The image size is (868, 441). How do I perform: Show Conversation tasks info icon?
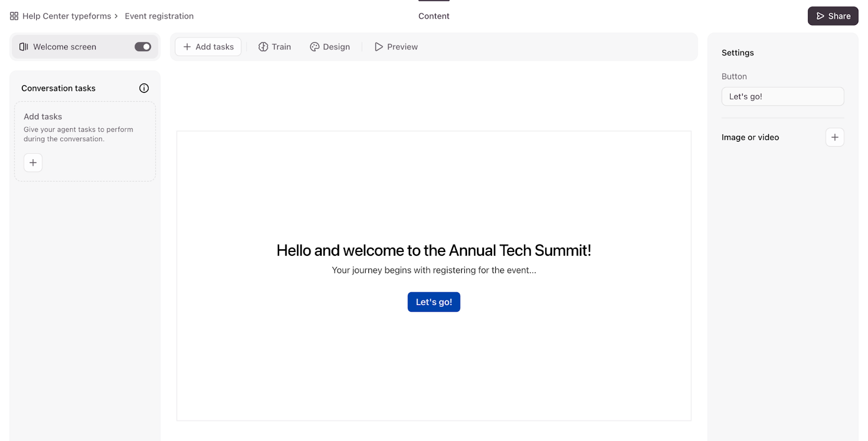coord(144,88)
